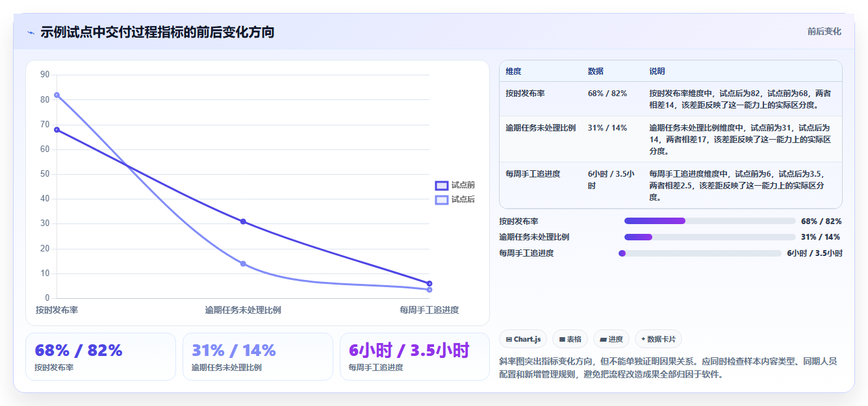This screenshot has height=406, width=868.
Task: Click table cell 68% / 82%
Action: pyautogui.click(x=607, y=94)
